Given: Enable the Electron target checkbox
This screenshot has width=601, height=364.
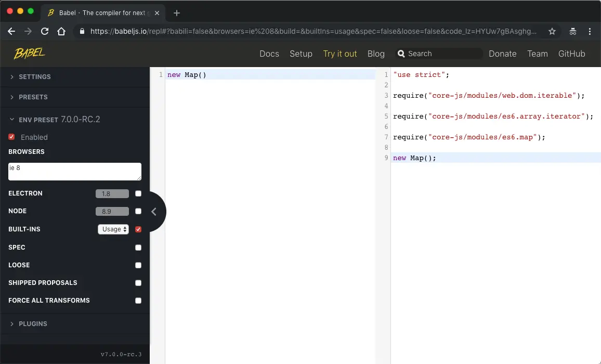Looking at the screenshot, I should [x=138, y=193].
